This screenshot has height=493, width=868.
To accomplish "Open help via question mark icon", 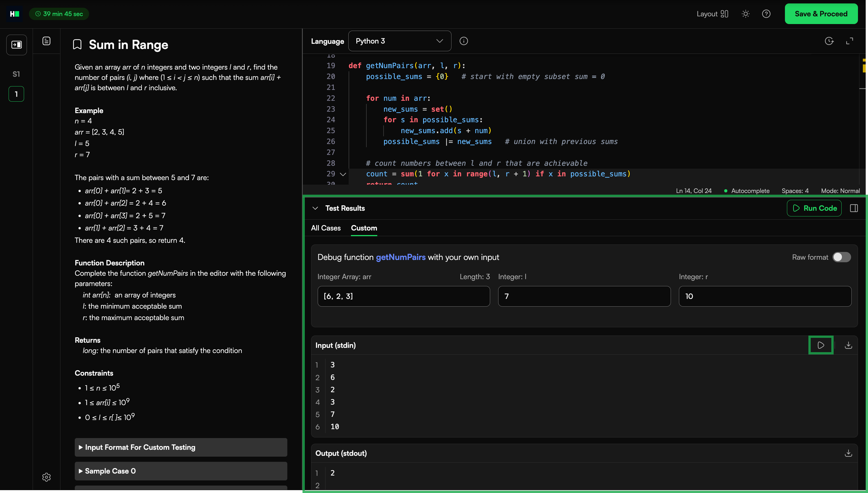I will 766,14.
